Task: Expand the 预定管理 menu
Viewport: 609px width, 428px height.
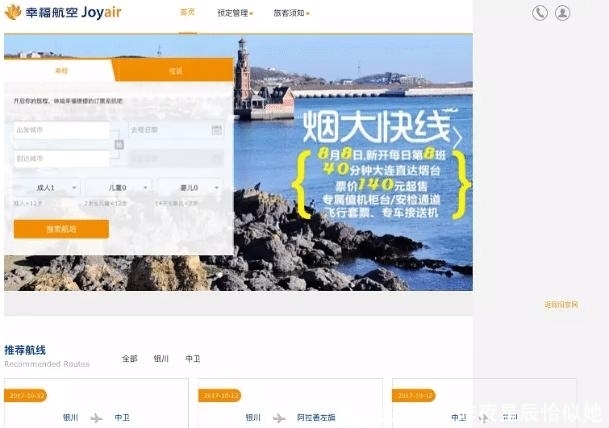Action: point(235,13)
